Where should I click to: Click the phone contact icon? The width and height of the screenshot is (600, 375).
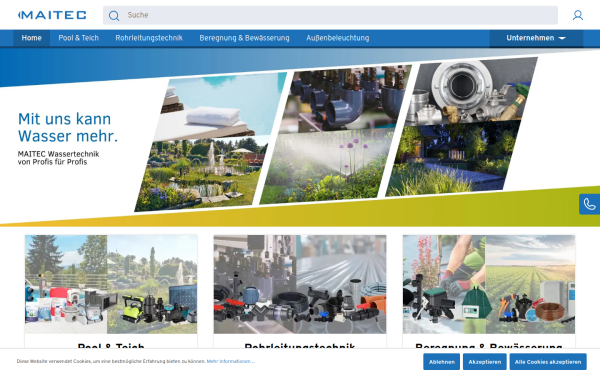(x=589, y=204)
